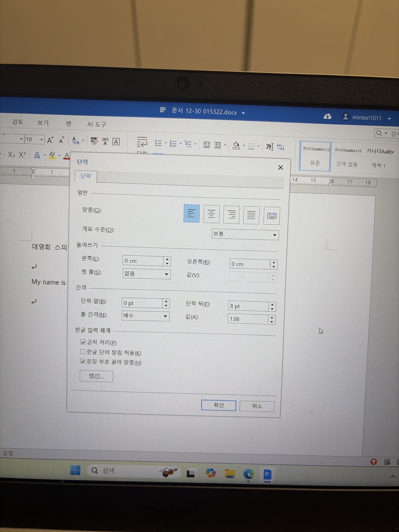The image size is (399, 532).
Task: Click the bulleted list icon in ribbon
Action: point(158,144)
